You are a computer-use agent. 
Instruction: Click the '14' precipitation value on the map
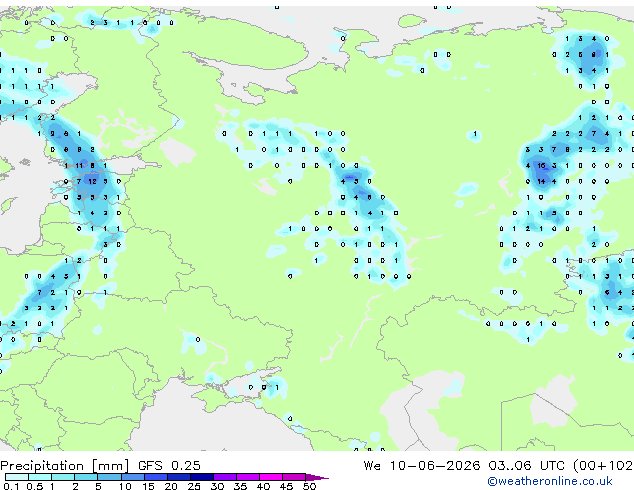541,182
